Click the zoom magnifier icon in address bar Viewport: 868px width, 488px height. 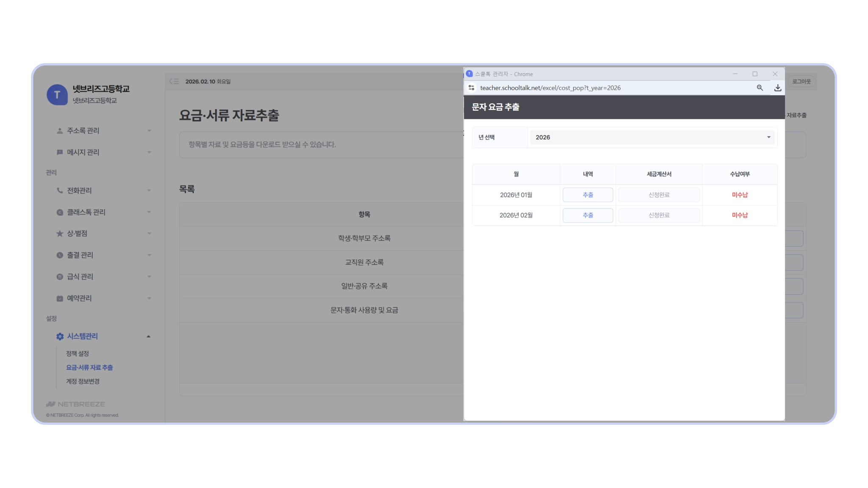click(x=759, y=88)
